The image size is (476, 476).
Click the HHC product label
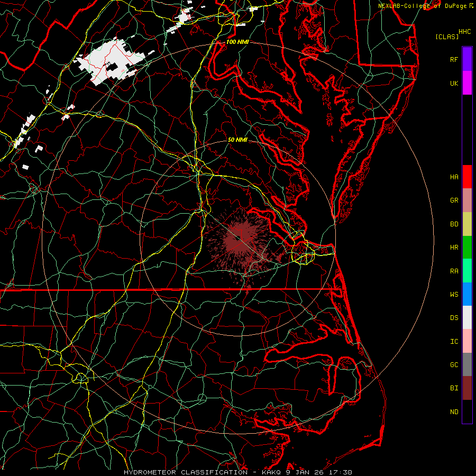pyautogui.click(x=464, y=32)
